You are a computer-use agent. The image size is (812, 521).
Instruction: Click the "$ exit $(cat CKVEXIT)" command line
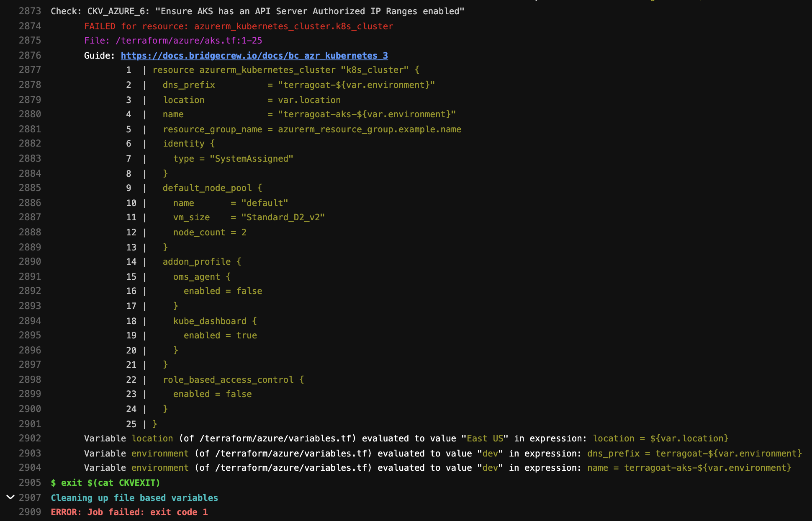[105, 482]
